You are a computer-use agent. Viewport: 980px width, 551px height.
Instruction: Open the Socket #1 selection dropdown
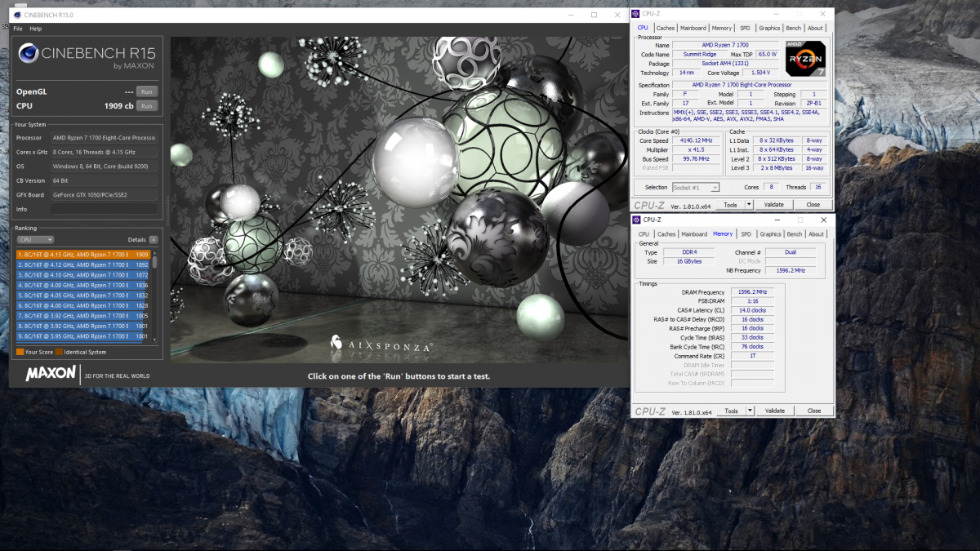click(x=695, y=188)
